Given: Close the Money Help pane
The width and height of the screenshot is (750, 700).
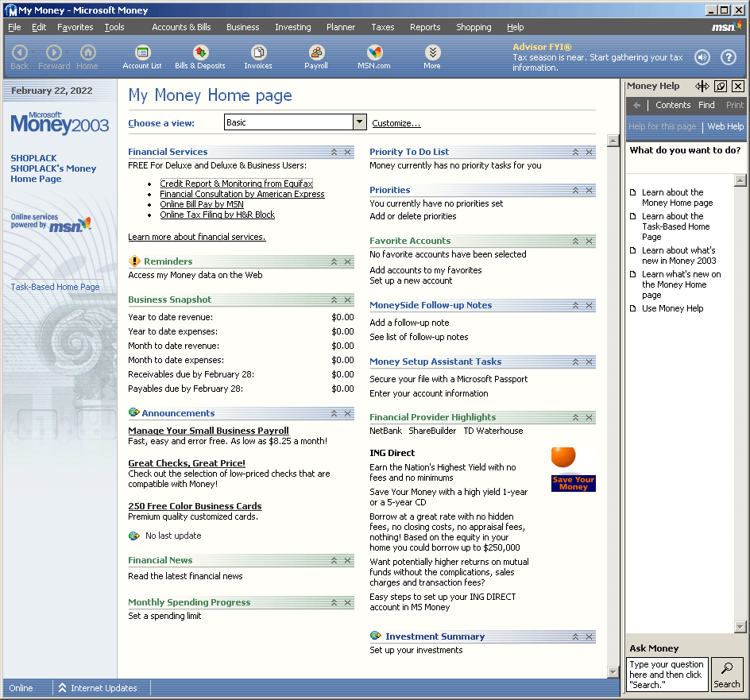Looking at the screenshot, I should coord(738,86).
